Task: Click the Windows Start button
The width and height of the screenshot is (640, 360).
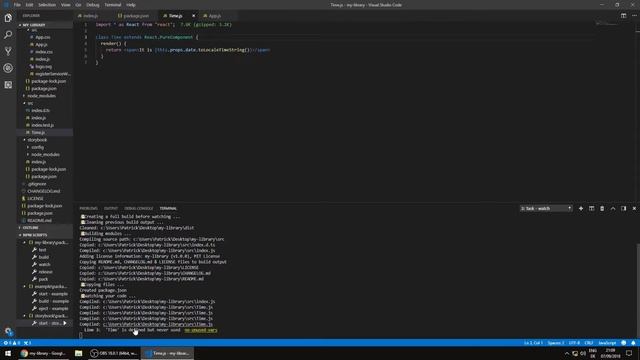Action: click(8, 353)
